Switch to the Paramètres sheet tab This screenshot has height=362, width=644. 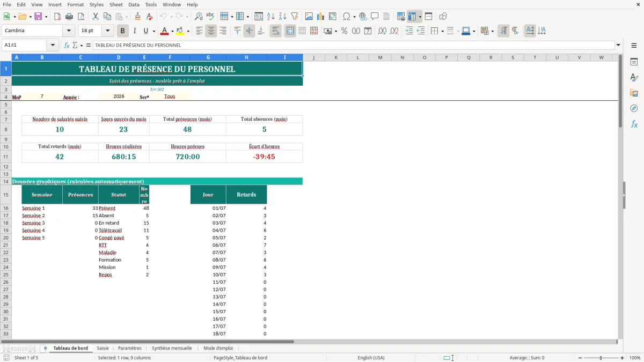130,348
